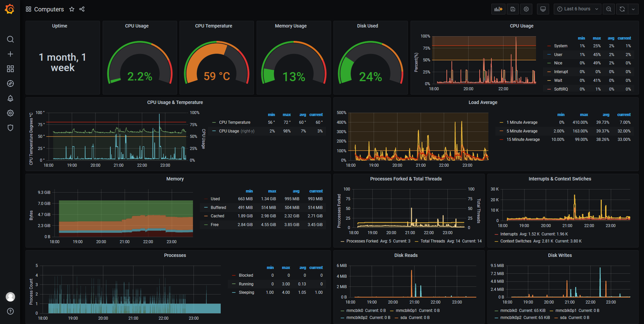
Task: Open the Processes panel title menu
Action: [x=175, y=255]
